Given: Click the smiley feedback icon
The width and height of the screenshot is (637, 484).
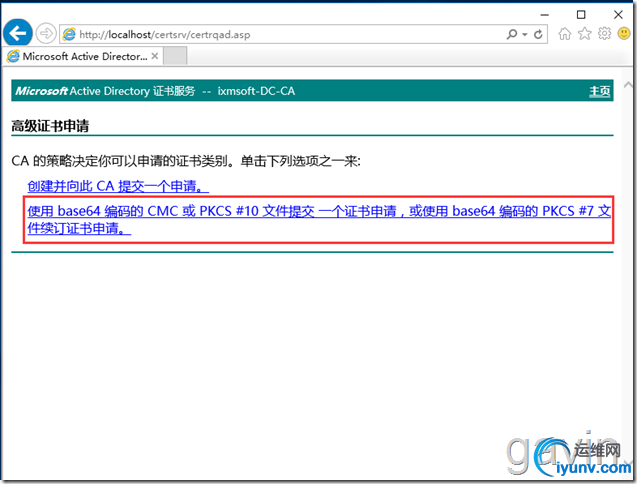Looking at the screenshot, I should pyautogui.click(x=624, y=33).
